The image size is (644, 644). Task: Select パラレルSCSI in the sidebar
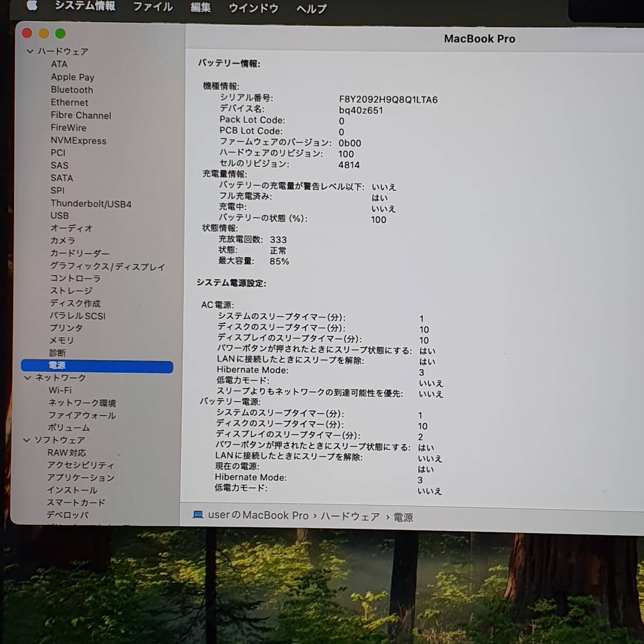point(77,316)
